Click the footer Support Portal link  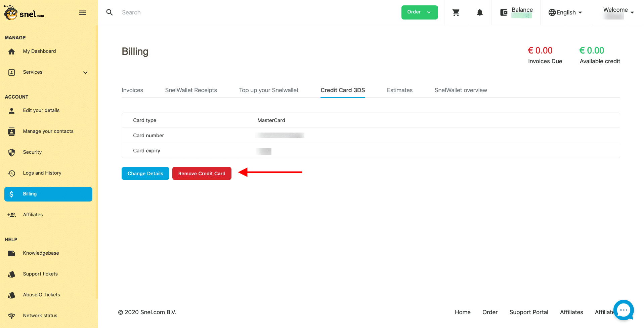pos(529,312)
